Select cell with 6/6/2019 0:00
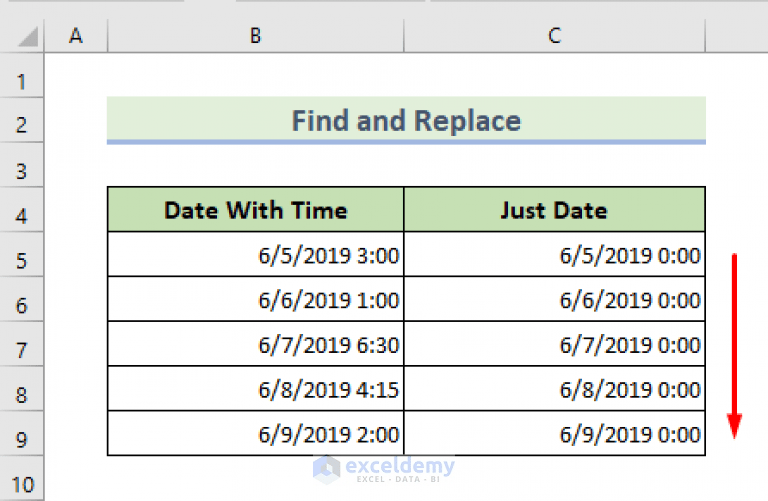Image resolution: width=768 pixels, height=501 pixels. (554, 299)
